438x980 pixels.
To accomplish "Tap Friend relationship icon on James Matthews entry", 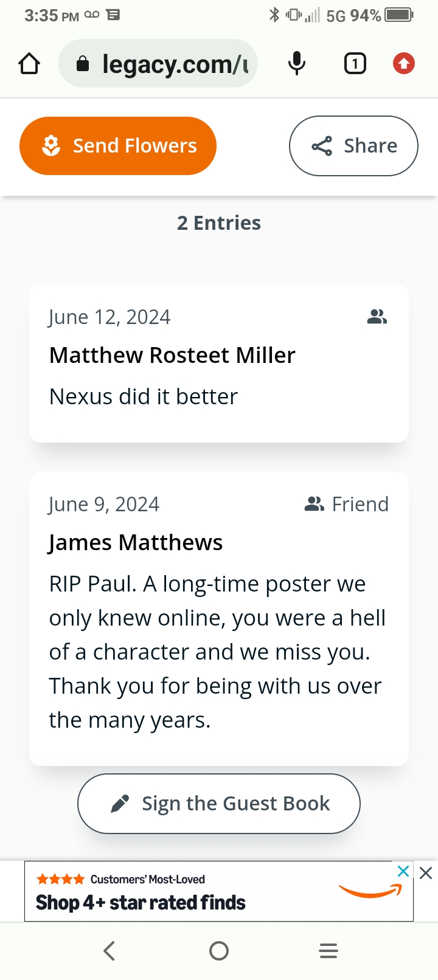I will pos(314,504).
